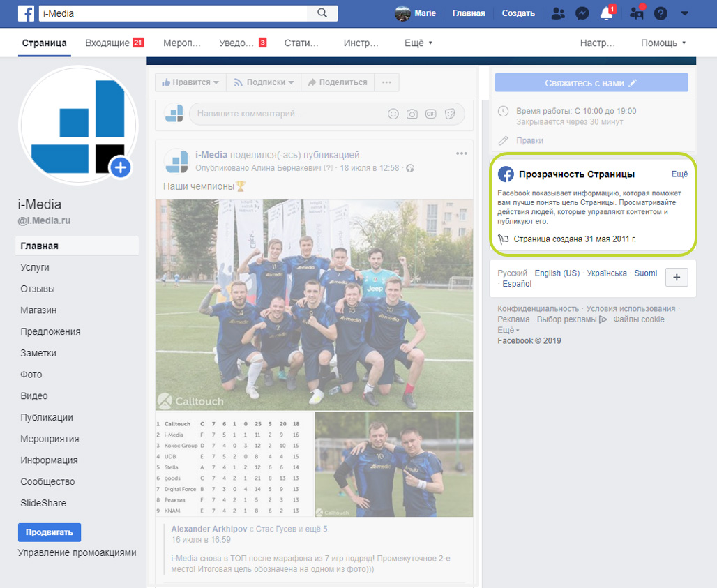
Task: Click Ещё in Прозрачность Страницы box
Action: pos(679,174)
